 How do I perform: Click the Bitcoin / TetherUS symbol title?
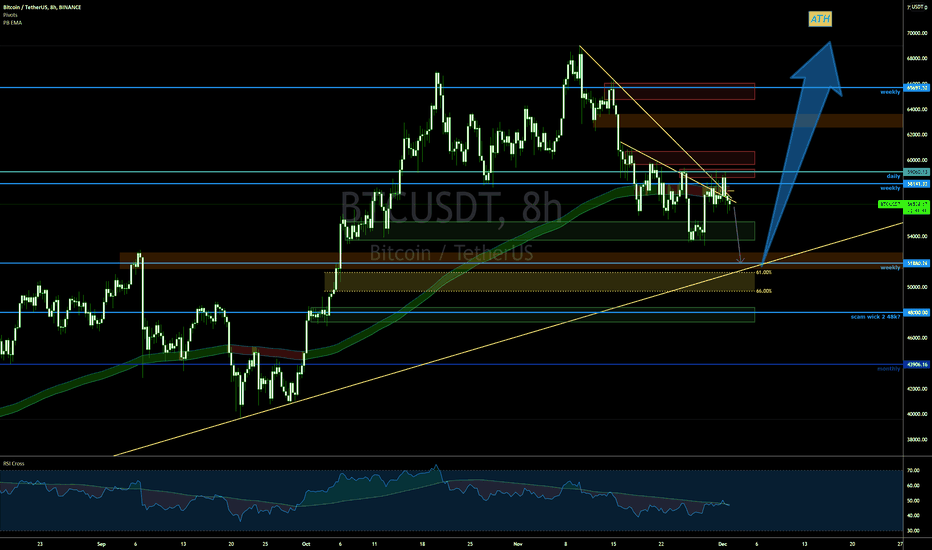pos(42,7)
